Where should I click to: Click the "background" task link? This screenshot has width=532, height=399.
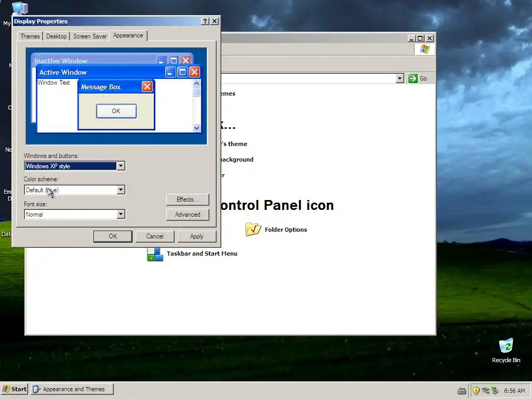(237, 159)
